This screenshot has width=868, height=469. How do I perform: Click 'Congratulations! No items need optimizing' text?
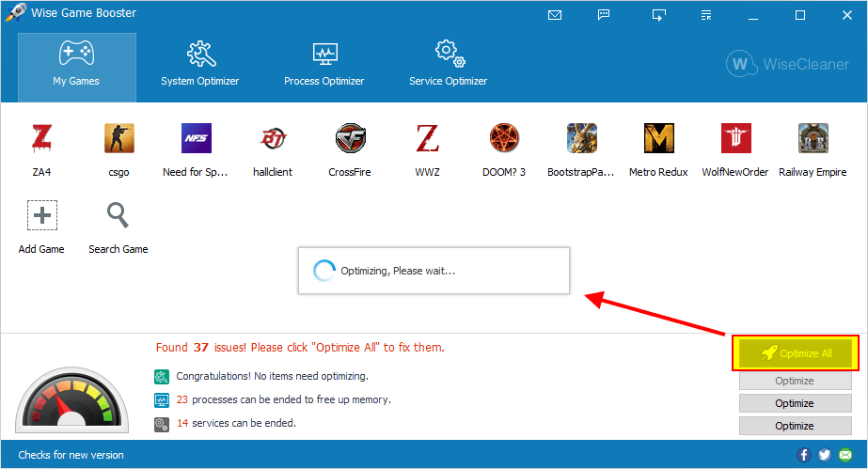coord(273,376)
